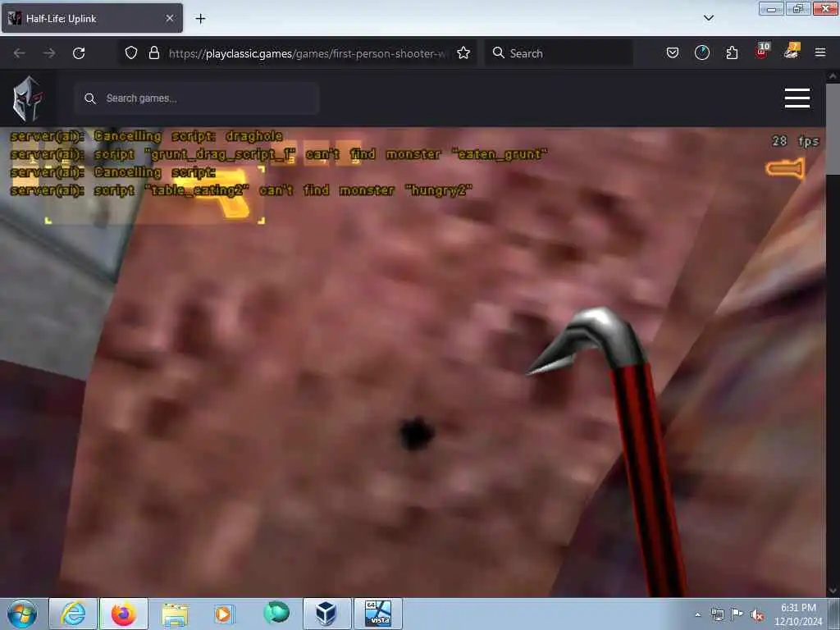Open the Save to Pocket icon
Viewport: 840px width, 630px height.
point(673,52)
